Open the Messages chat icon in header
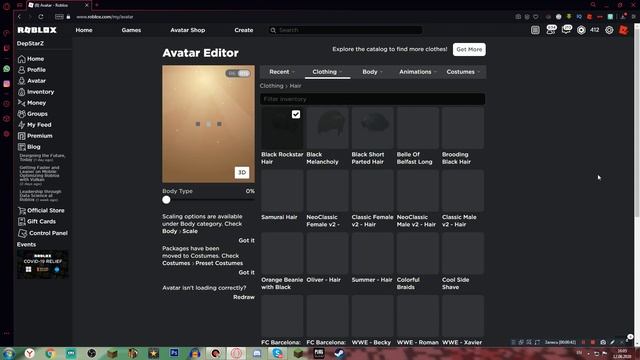The height and width of the screenshot is (360, 640). click(x=567, y=29)
